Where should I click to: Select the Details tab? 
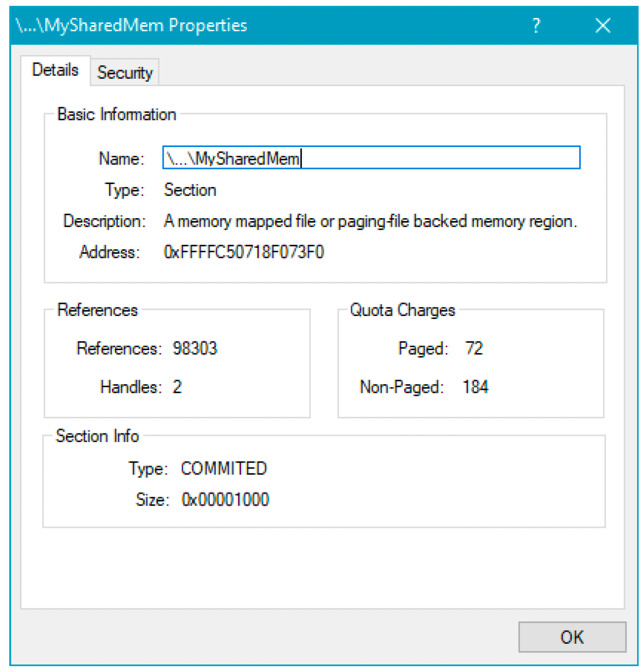pos(55,70)
